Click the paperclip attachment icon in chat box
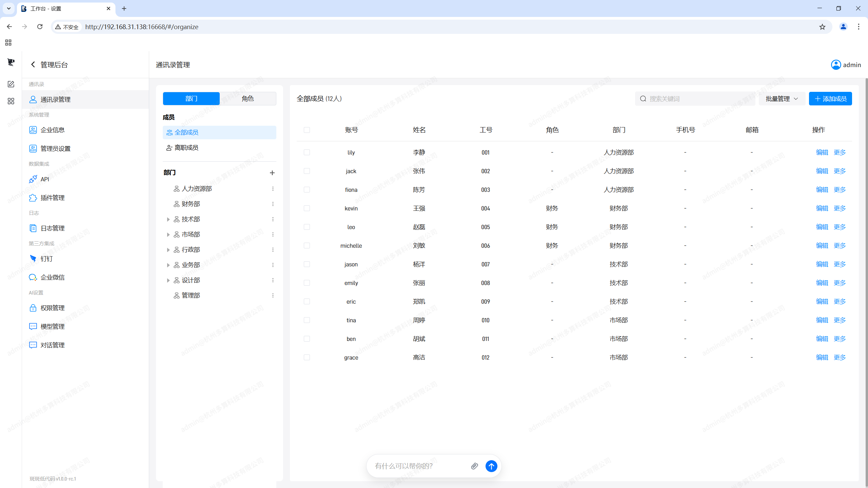The height and width of the screenshot is (488, 868). pyautogui.click(x=475, y=466)
